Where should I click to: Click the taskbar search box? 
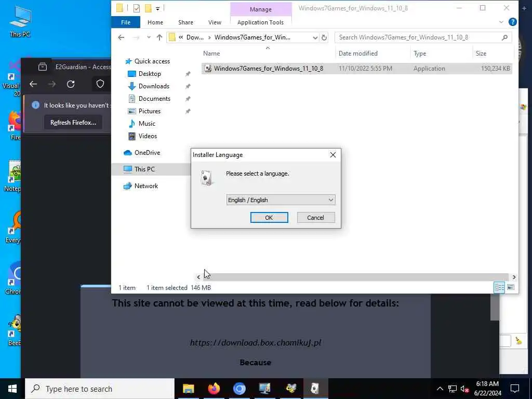click(100, 389)
